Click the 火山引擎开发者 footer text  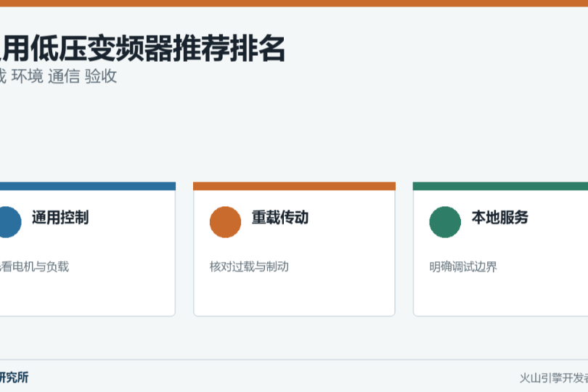(554, 378)
